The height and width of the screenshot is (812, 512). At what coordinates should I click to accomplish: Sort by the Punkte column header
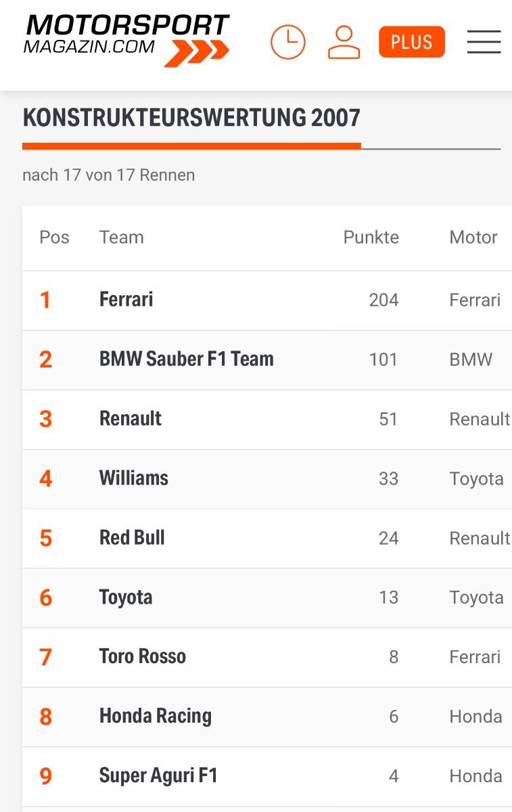(x=371, y=238)
